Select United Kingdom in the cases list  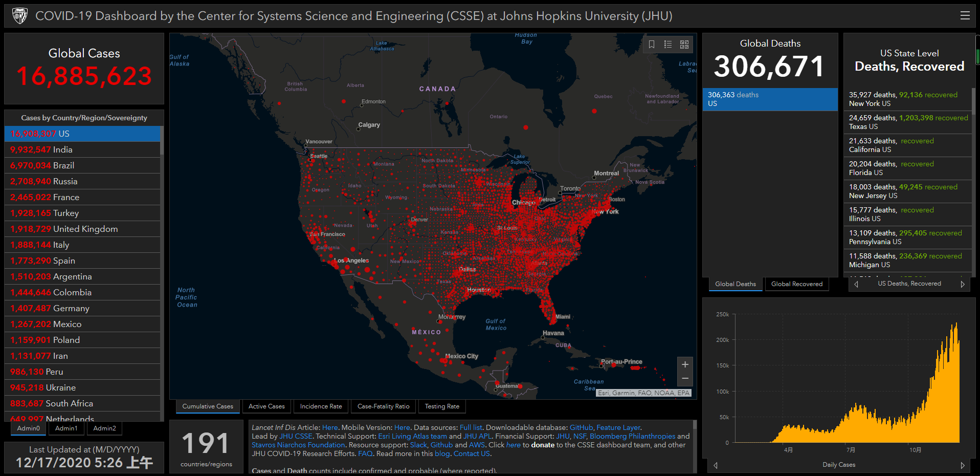(x=82, y=229)
